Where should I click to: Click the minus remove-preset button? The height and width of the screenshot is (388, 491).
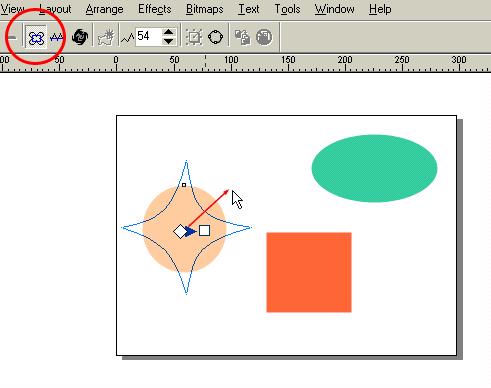(x=12, y=37)
